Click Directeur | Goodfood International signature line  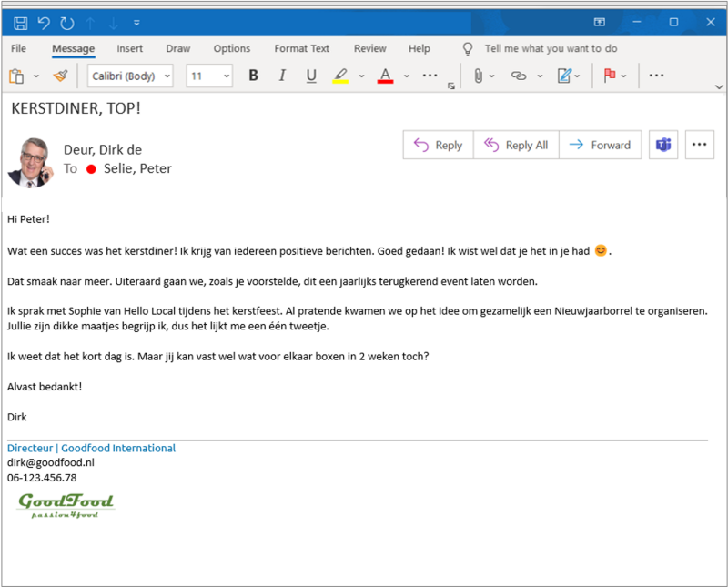(x=91, y=448)
